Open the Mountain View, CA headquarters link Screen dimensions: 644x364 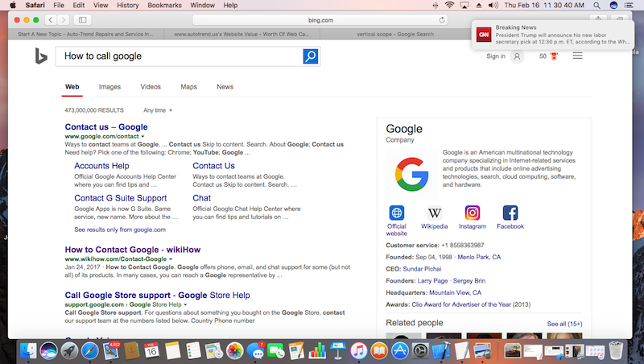(x=455, y=292)
